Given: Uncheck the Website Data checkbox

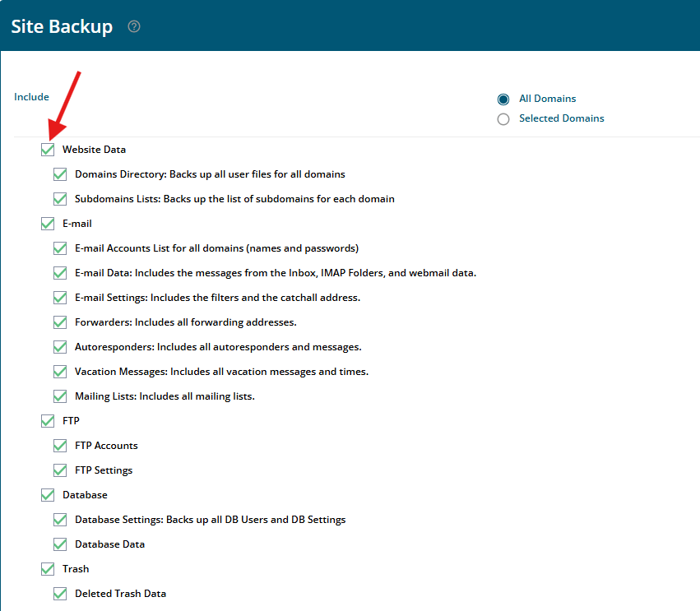Looking at the screenshot, I should click(48, 150).
